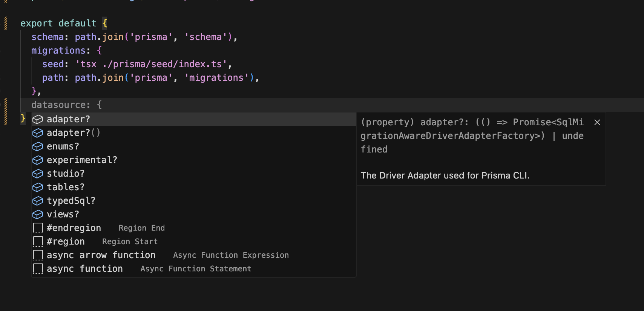Viewport: 644px width, 311px height.
Task: Click the snippet icon beside async function
Action: click(x=38, y=269)
